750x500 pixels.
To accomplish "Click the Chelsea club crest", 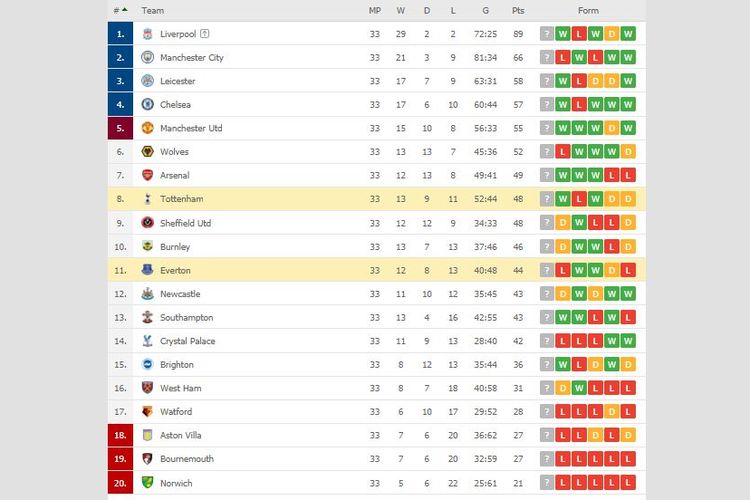I will [147, 105].
